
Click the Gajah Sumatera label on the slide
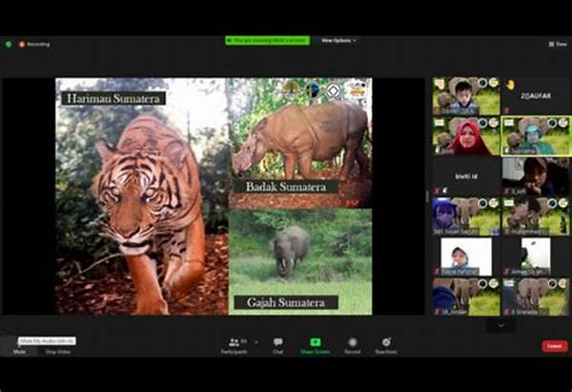tap(286, 302)
